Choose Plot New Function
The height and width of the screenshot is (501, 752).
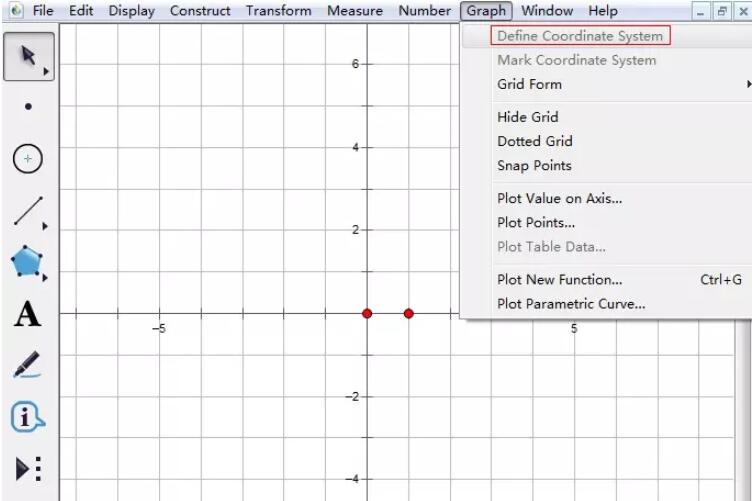(607, 280)
